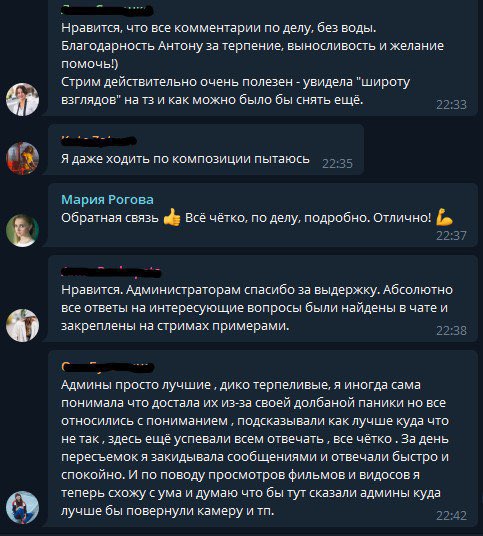Screen dimensions: 483x536
Task: Click the flexed biceps emoji
Action: point(444,217)
